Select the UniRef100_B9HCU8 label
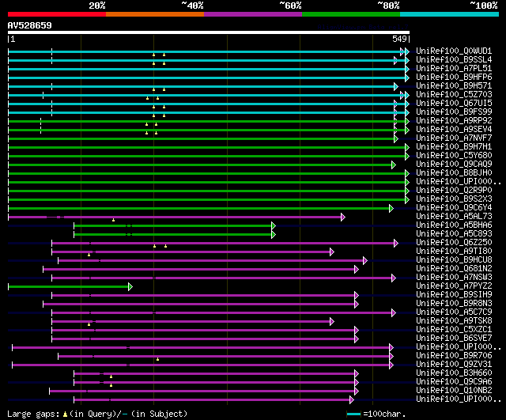Viewport: 506px width, 420px height. (454, 260)
